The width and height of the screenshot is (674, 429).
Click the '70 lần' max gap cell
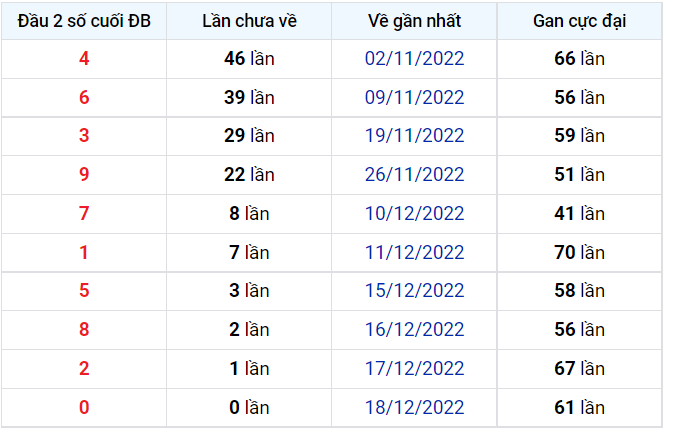tap(579, 252)
